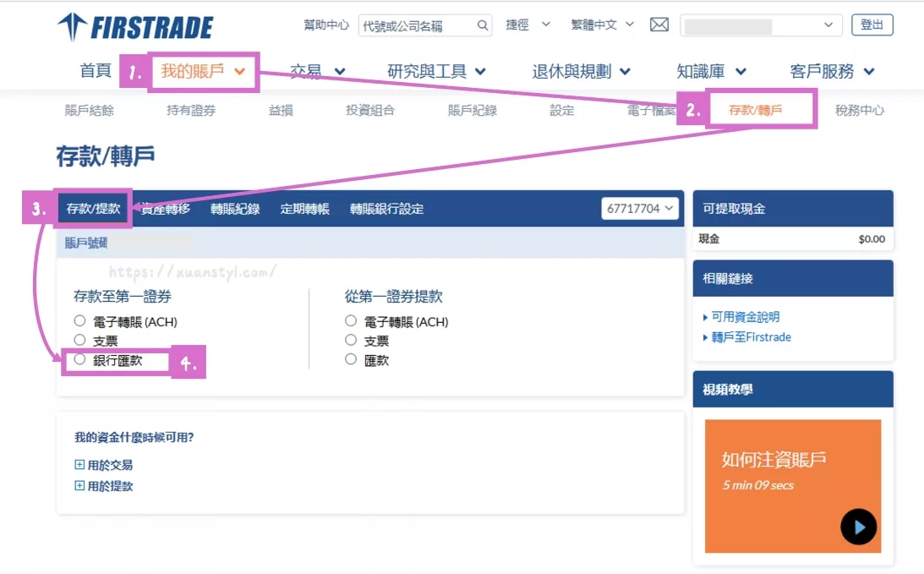924x574 pixels.
Task: Switch to the 資產轉移 tab
Action: pyautogui.click(x=166, y=209)
